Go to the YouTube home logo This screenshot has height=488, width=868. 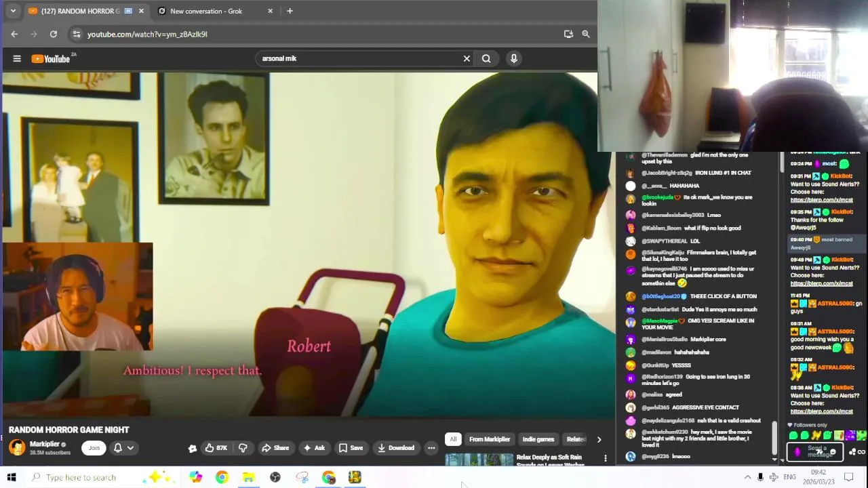[52, 58]
